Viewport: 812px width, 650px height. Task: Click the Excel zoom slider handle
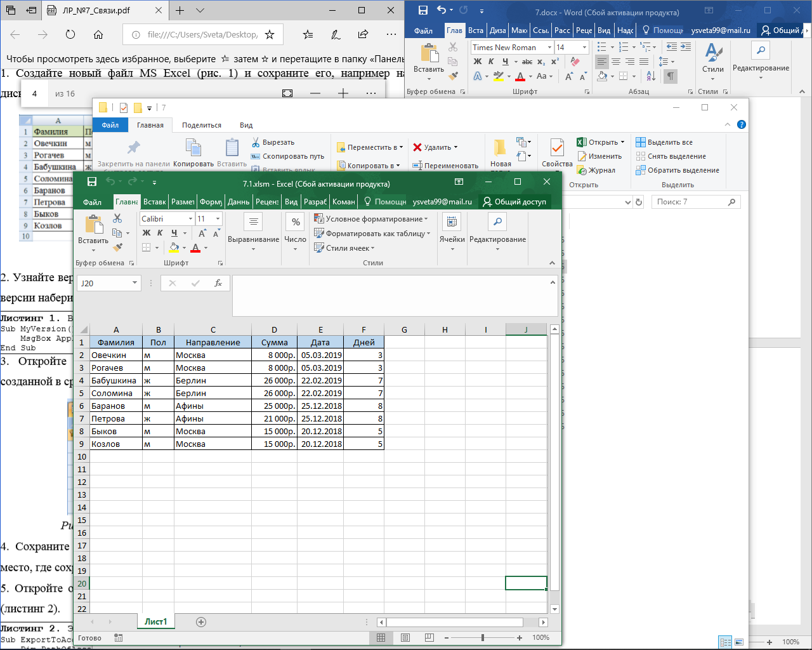(x=483, y=637)
